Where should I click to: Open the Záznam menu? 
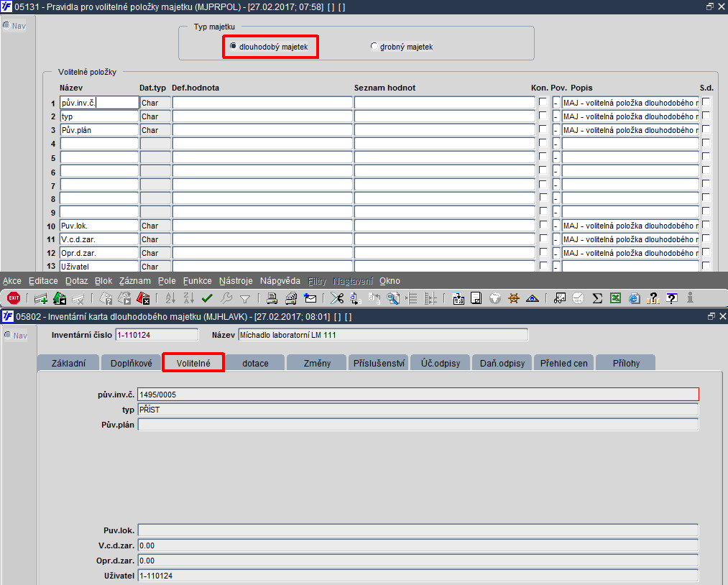point(134,281)
